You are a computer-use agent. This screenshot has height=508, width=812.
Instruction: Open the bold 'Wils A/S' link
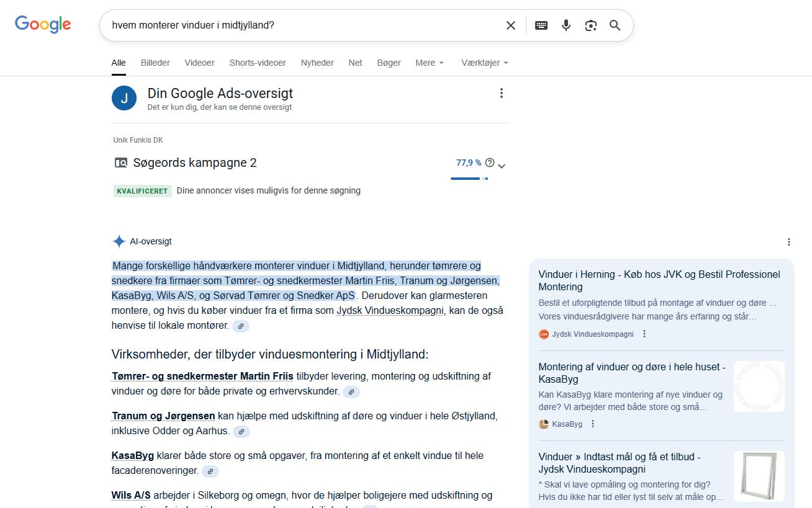tap(131, 496)
